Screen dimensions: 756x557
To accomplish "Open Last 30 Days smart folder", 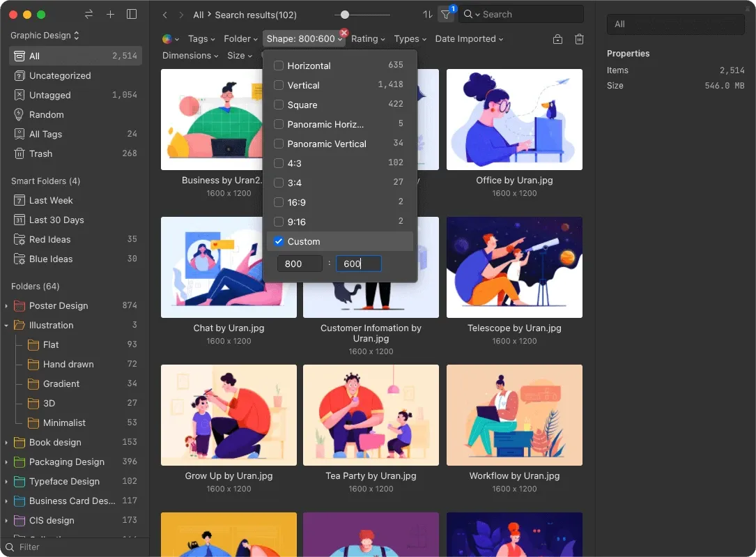I will (75, 220).
